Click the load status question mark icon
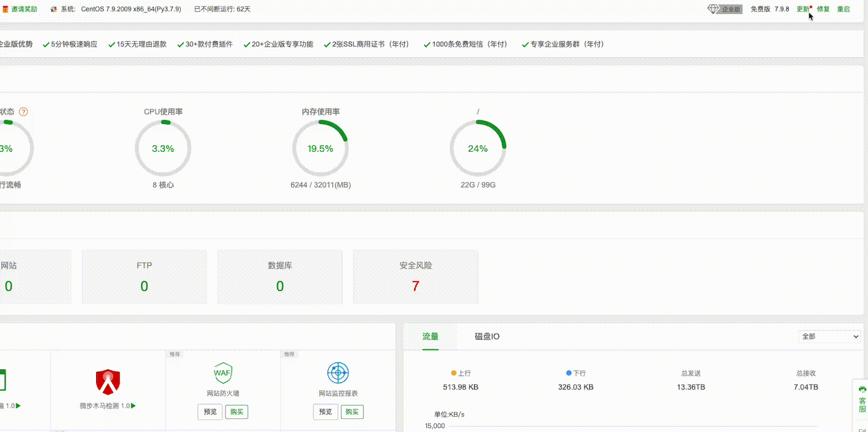This screenshot has height=432, width=868. 23,112
